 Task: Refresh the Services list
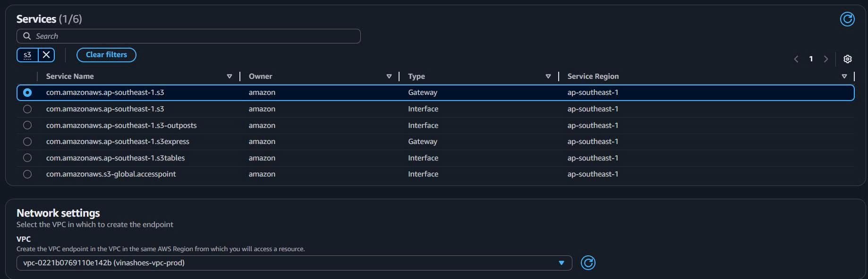click(x=847, y=19)
